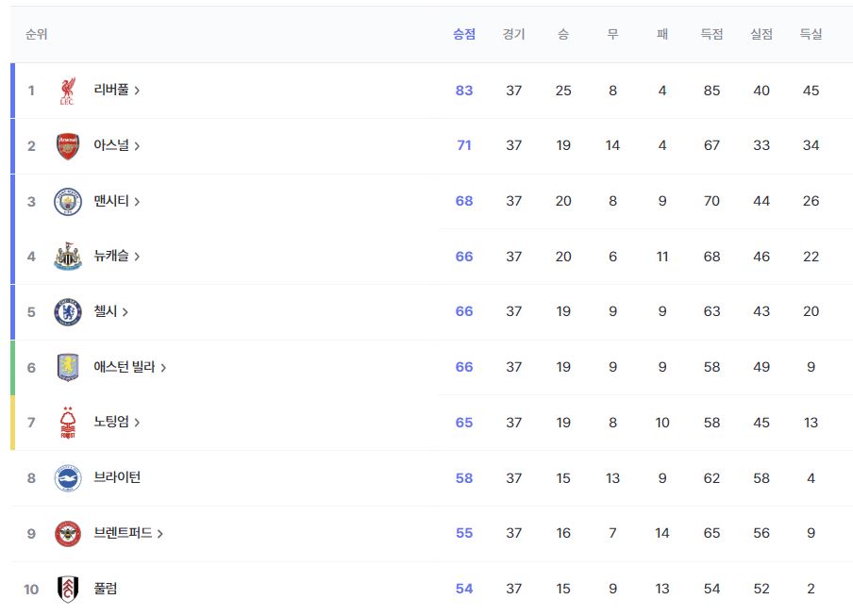Click Newcastle's 11 losses cell

pyautogui.click(x=662, y=256)
